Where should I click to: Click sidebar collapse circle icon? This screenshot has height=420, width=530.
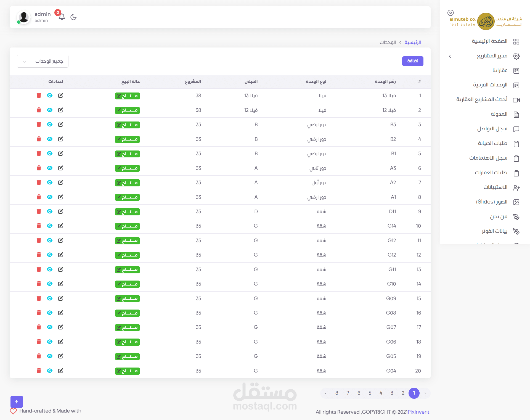(x=451, y=13)
